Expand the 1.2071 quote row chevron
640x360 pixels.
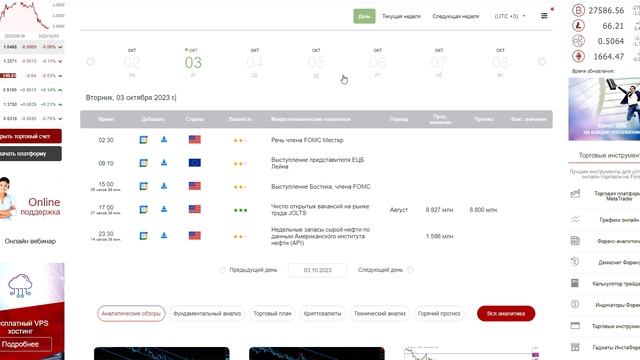(x=60, y=61)
